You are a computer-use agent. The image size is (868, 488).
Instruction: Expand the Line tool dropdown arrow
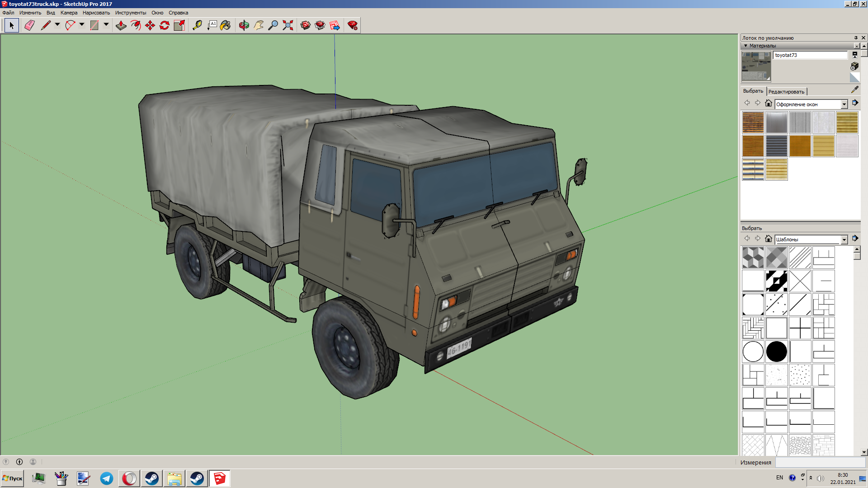point(57,25)
